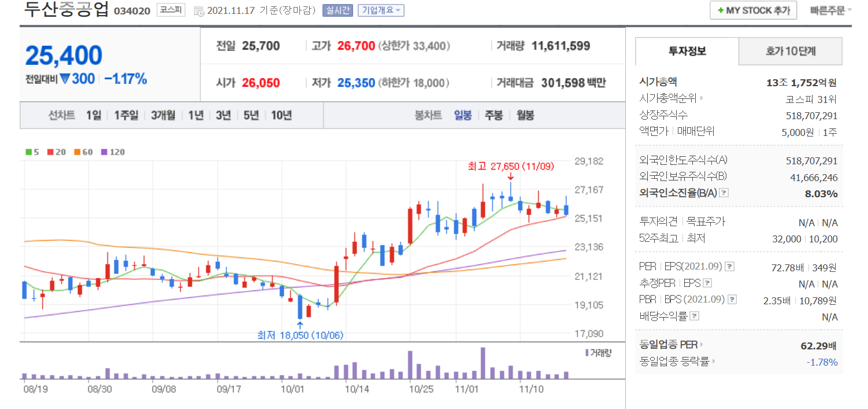Click the green 5-day moving average swatch
Viewport: 868px width, 409px height.
[28, 152]
